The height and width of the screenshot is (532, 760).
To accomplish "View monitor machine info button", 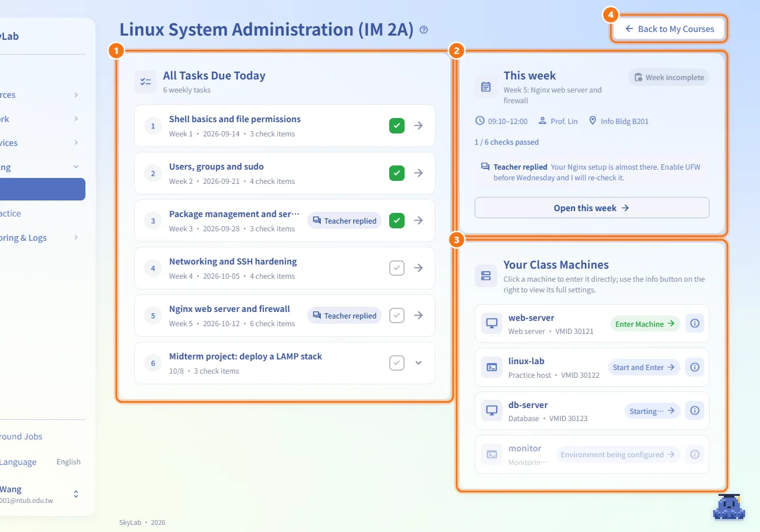I will [695, 454].
